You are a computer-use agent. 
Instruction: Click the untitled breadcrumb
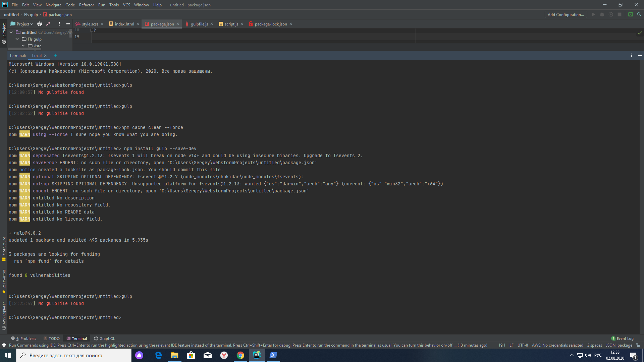tap(11, 14)
